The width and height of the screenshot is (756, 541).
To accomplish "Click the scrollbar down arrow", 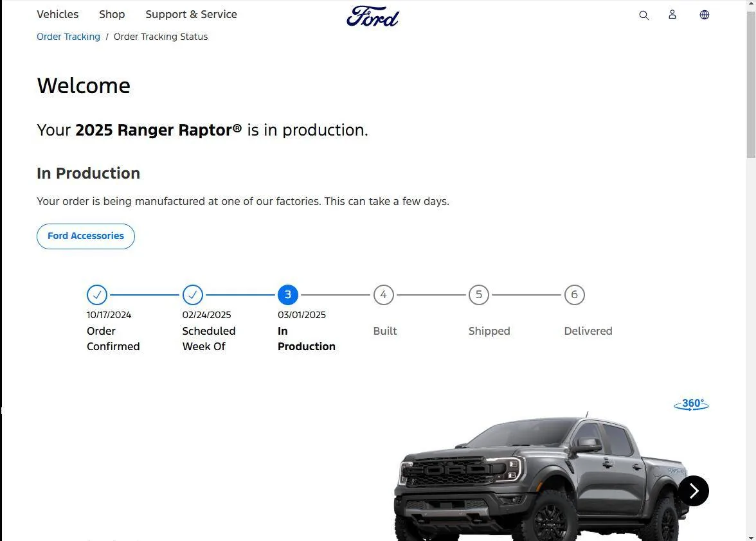I will coord(751,537).
